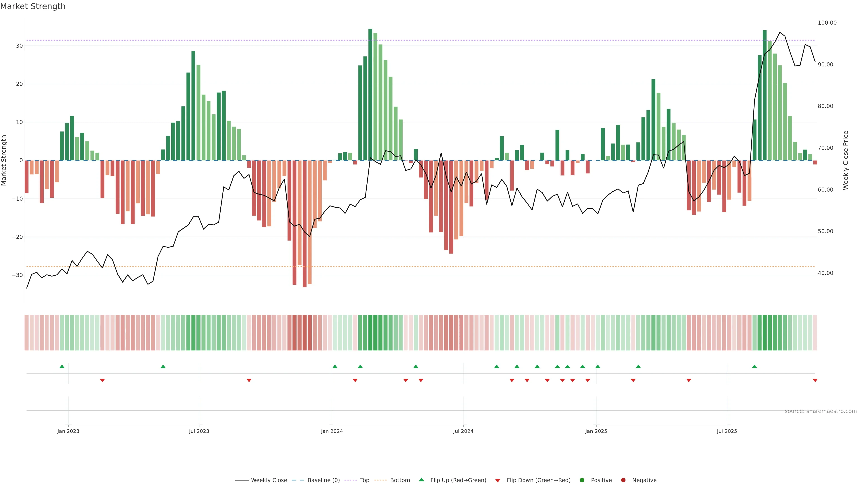This screenshot has height=488, width=868.
Task: Click the source sharemaestro.com text
Action: [x=821, y=411]
